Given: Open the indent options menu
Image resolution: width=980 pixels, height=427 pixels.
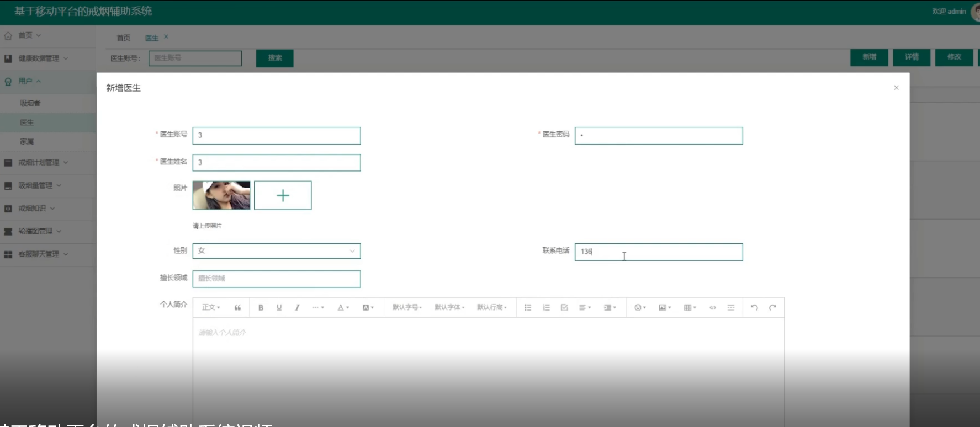Looking at the screenshot, I should click(610, 308).
